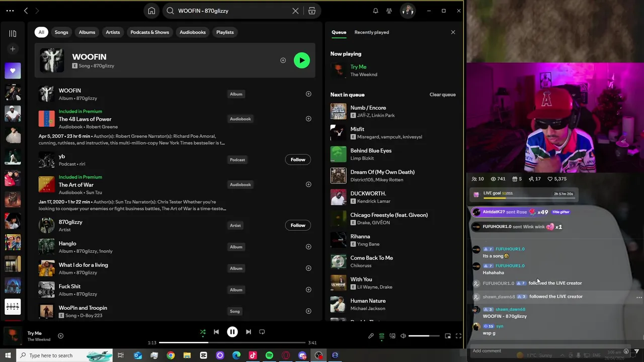Image resolution: width=644 pixels, height=362 pixels.
Task: Open the Liked Songs heart tile in the sidebar
Action: [13, 71]
